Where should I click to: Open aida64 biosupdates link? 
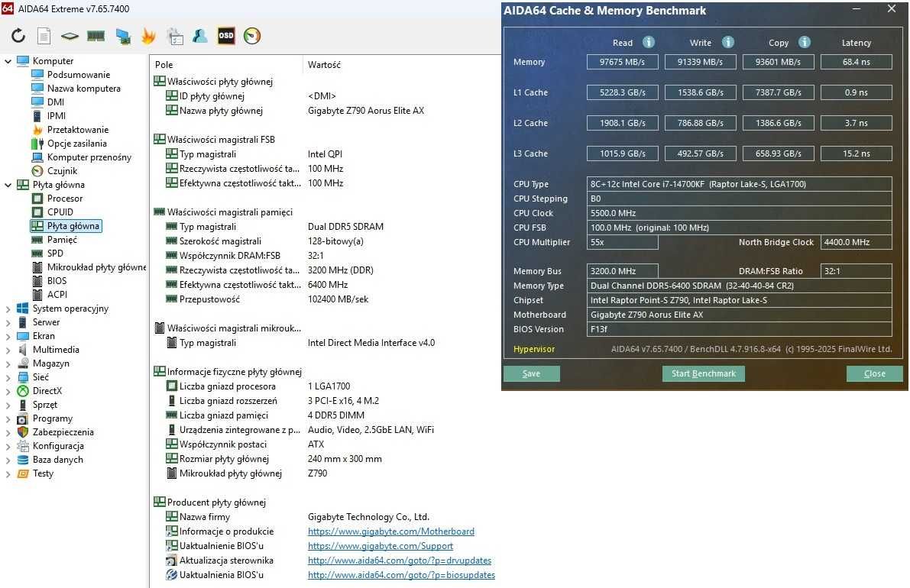pos(402,575)
